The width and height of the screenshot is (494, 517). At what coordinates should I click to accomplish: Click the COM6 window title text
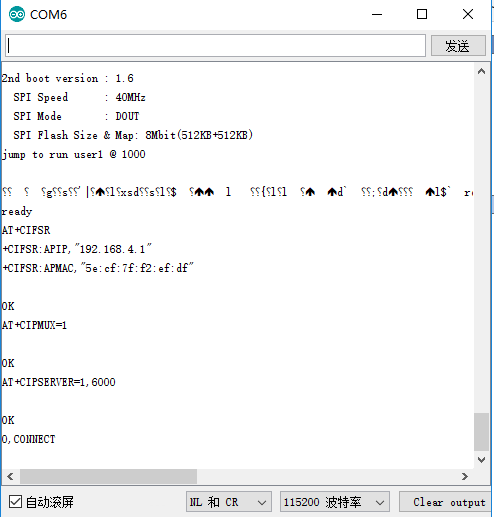[x=49, y=15]
